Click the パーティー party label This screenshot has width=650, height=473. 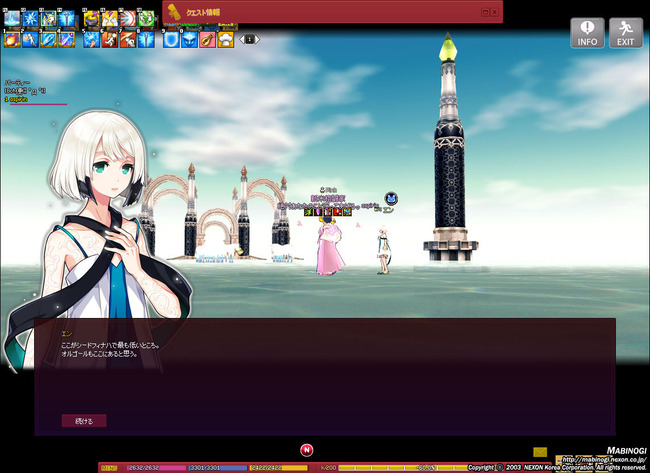17,83
